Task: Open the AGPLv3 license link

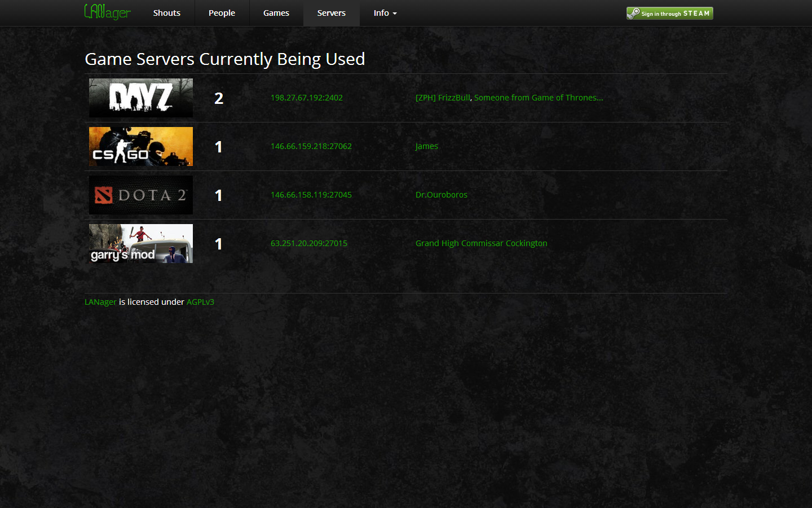Action: (x=200, y=302)
